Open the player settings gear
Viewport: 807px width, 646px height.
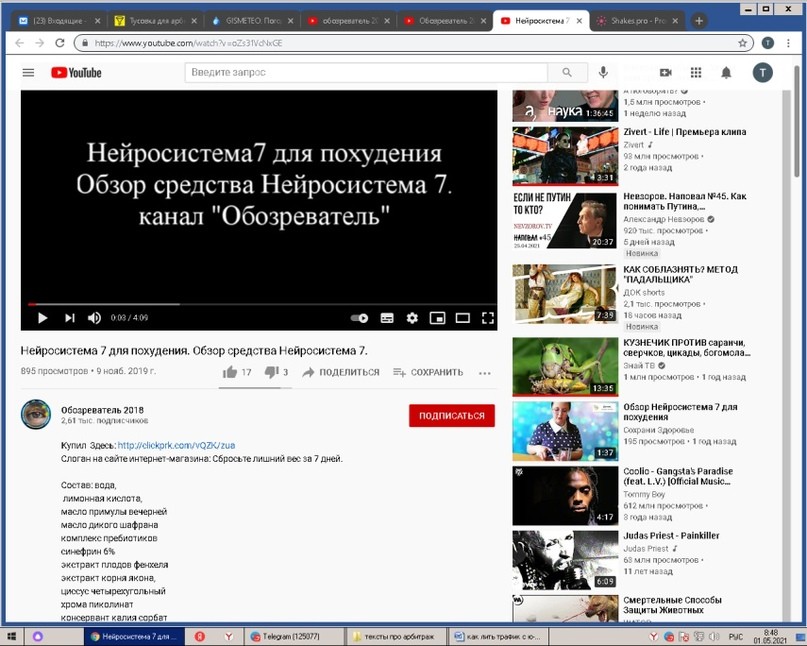412,318
